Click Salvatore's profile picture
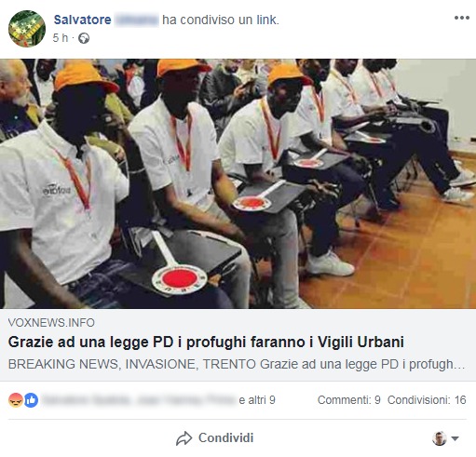This screenshot has height=457, width=476. coord(27,29)
